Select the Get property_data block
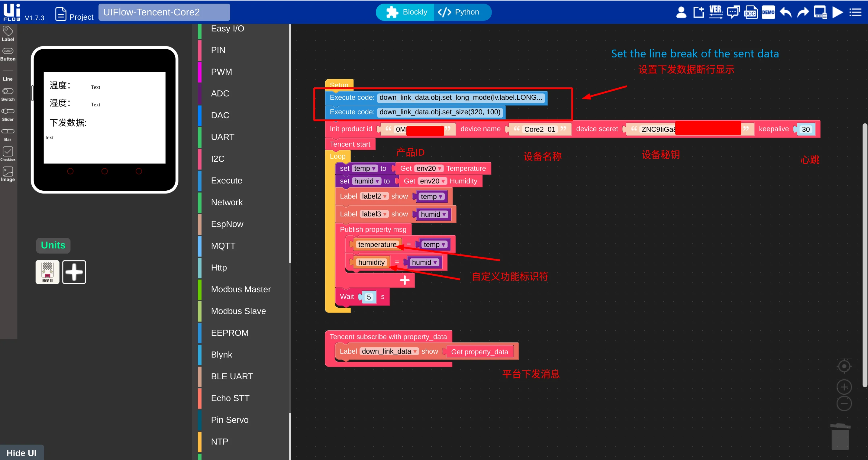 pos(479,352)
